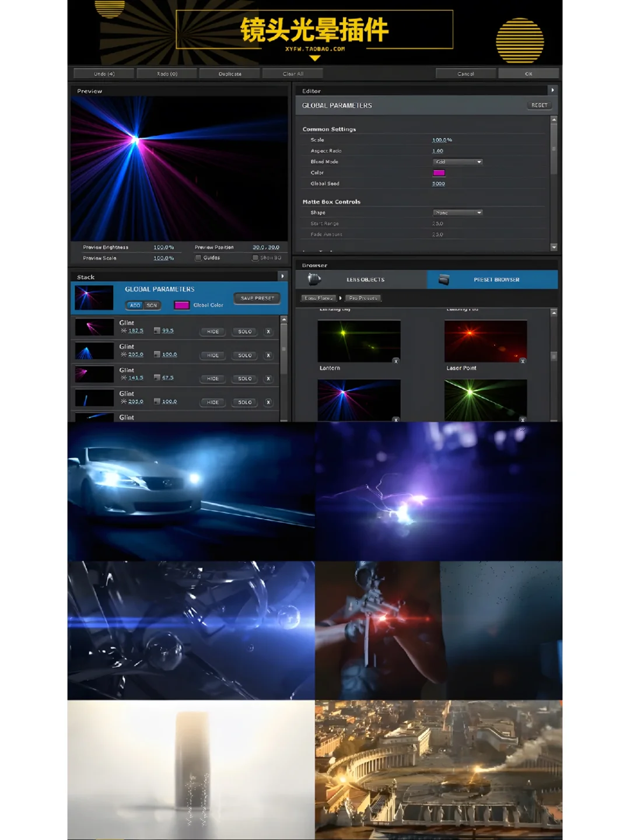The image size is (630, 840).
Task: Click Browser scrollbar up arrow
Action: 554,313
